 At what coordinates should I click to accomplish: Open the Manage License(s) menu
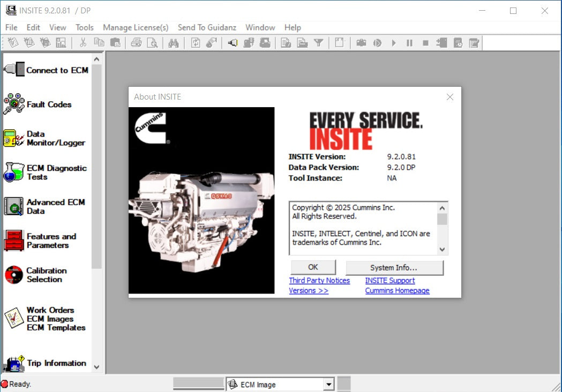[136, 27]
